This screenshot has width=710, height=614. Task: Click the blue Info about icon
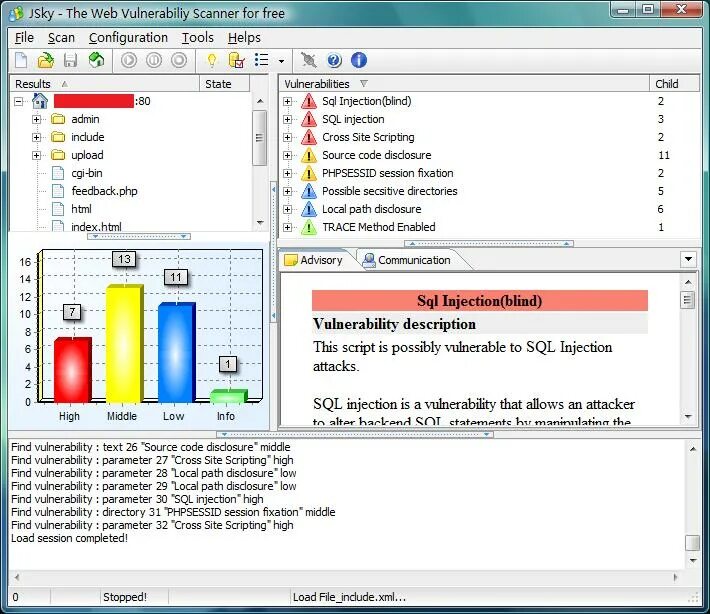pyautogui.click(x=359, y=60)
